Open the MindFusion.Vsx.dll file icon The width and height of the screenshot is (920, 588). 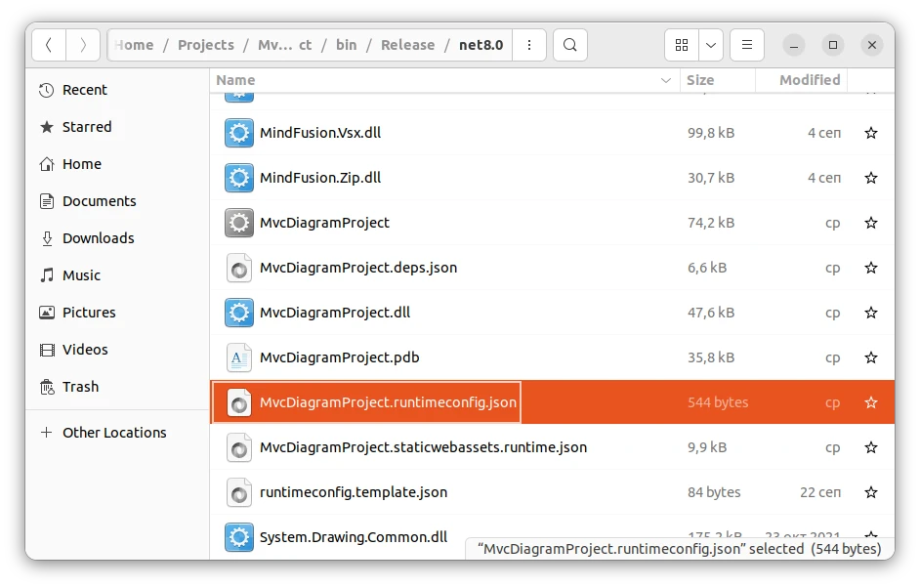(238, 132)
